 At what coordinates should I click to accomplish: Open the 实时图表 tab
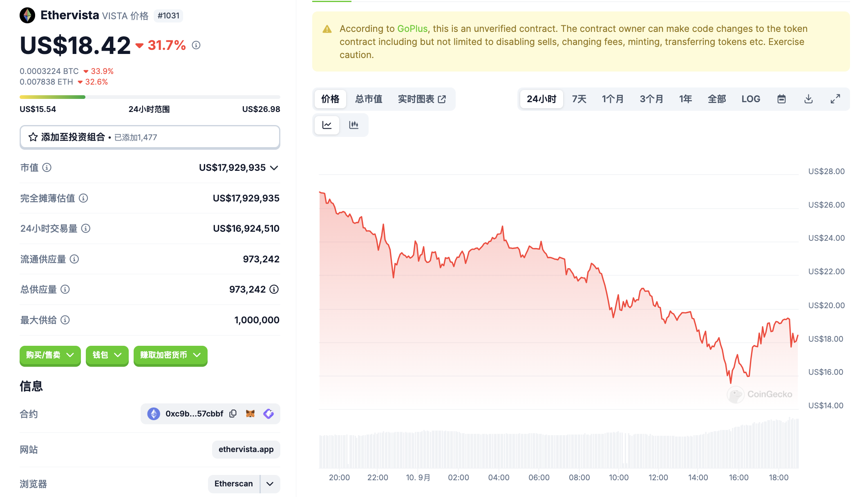(x=421, y=99)
